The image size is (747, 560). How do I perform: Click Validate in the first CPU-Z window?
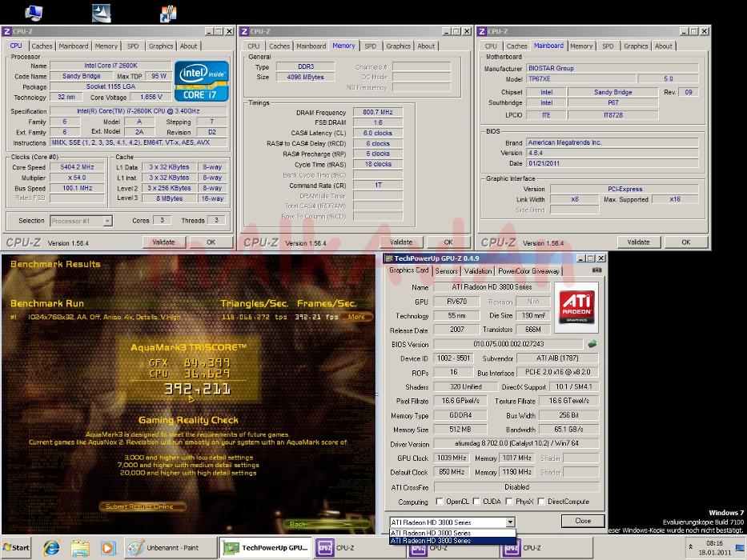(163, 242)
